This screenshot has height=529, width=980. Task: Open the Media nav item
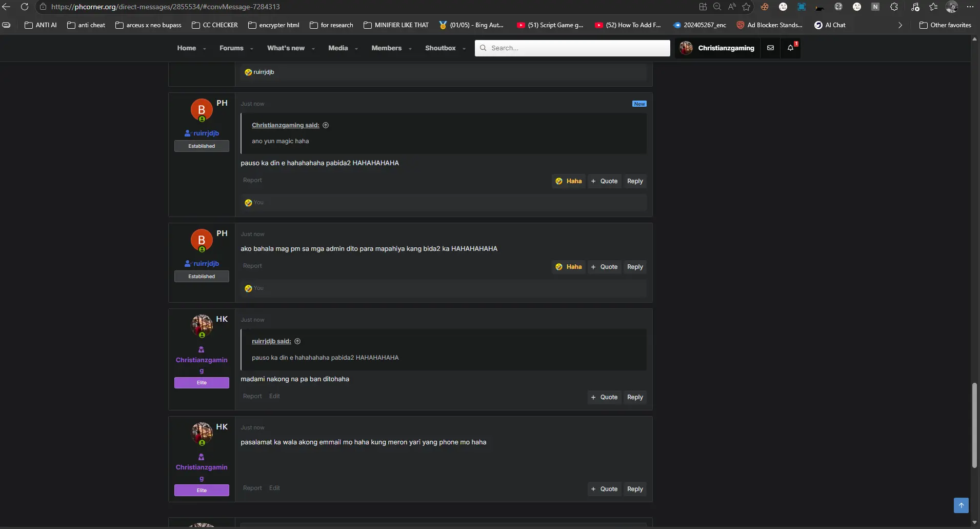coord(338,48)
